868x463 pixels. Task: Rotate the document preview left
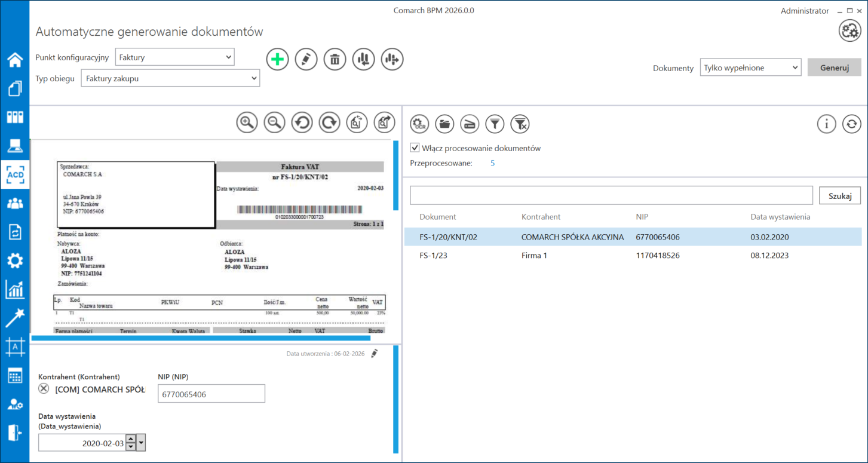[x=302, y=122]
